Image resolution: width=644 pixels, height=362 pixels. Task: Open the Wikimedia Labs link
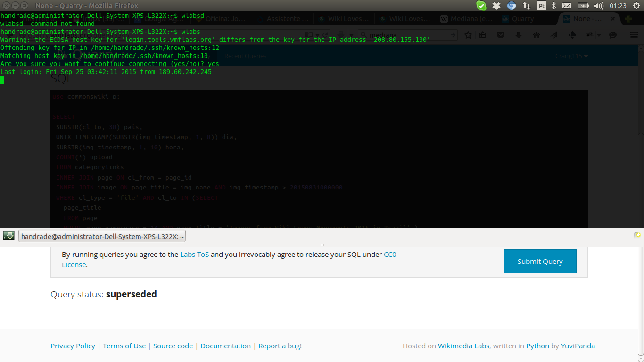point(464,346)
